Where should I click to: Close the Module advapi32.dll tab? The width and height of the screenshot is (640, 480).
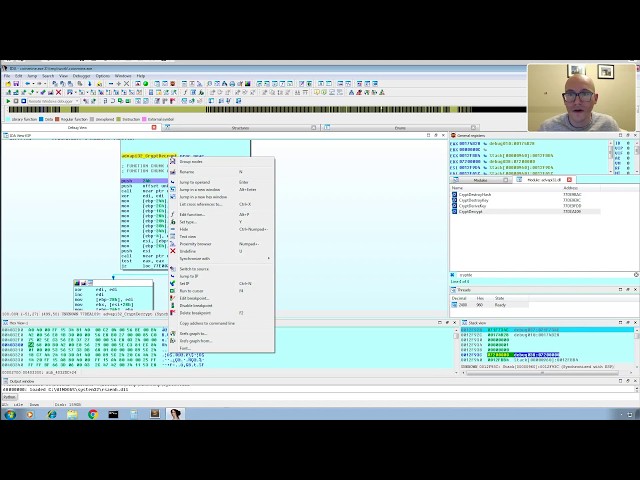569,180
